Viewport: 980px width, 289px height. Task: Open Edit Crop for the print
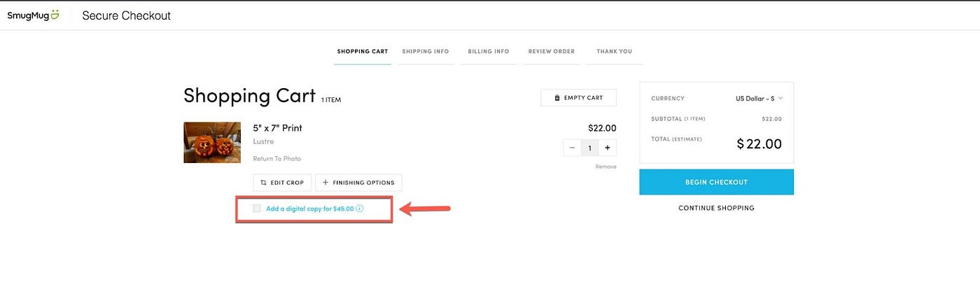pos(282,183)
